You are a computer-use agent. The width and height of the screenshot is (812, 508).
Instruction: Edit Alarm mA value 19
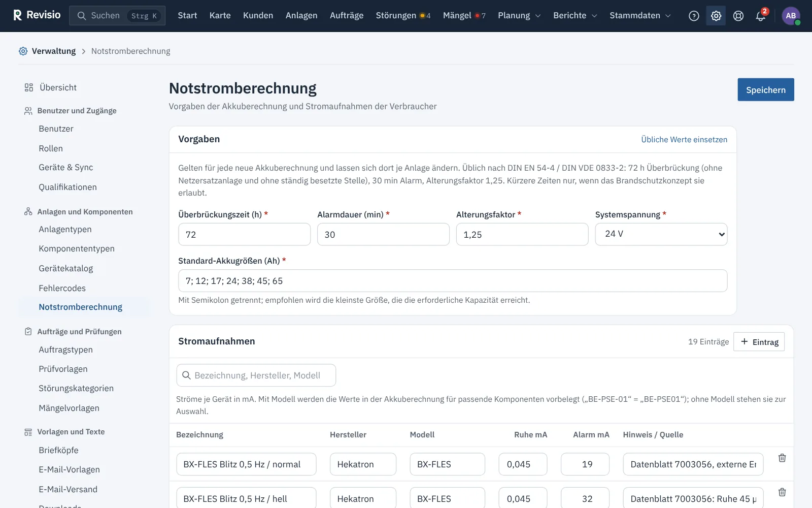(585, 464)
